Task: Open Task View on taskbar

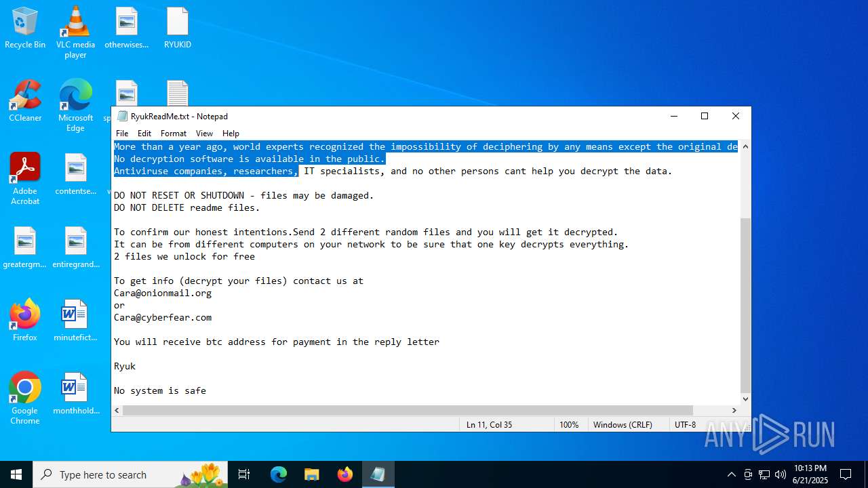Action: pos(244,474)
